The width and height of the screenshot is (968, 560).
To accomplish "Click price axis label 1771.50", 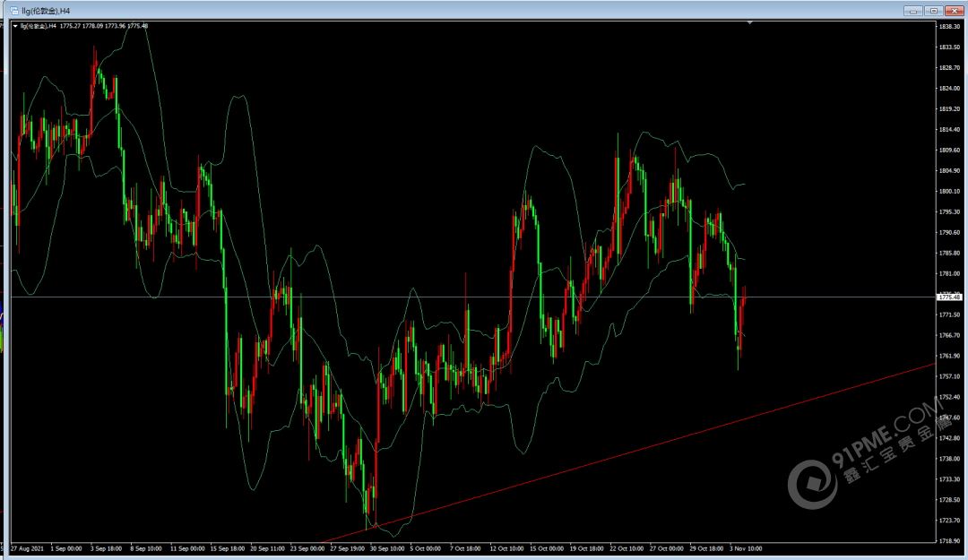I will point(949,314).
